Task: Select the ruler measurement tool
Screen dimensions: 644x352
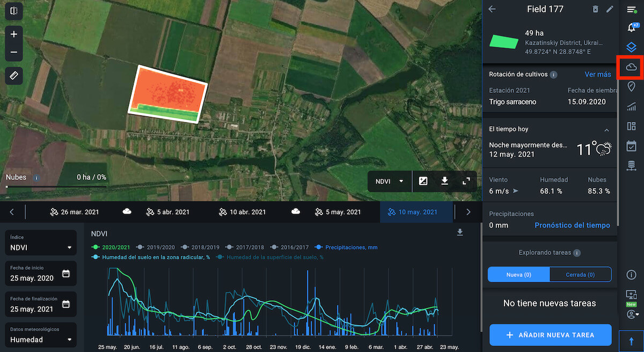Action: [x=14, y=76]
